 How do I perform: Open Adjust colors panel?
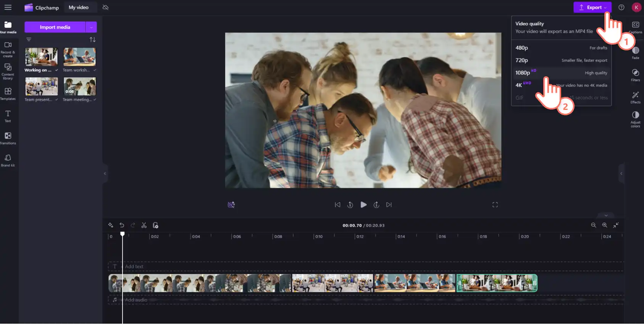(635, 119)
